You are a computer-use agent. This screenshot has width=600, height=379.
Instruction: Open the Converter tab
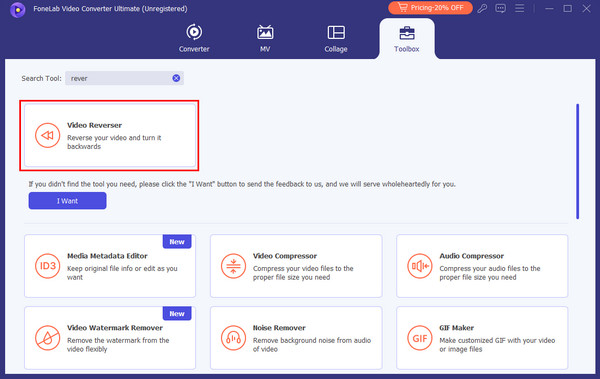(x=194, y=38)
